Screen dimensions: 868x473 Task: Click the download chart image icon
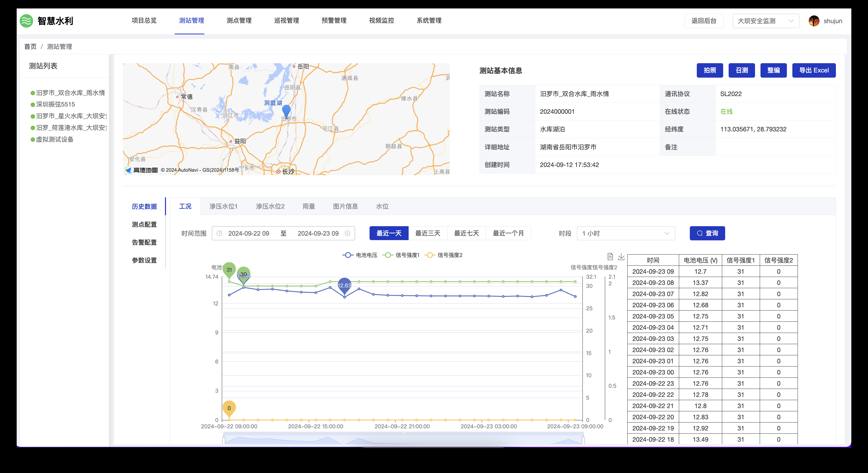[x=621, y=257]
